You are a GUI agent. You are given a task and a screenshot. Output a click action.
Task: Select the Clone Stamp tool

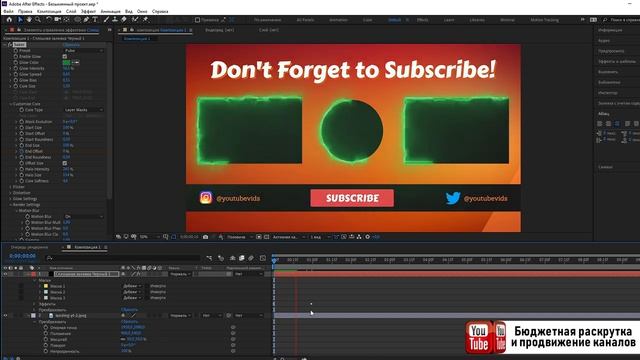(x=115, y=20)
